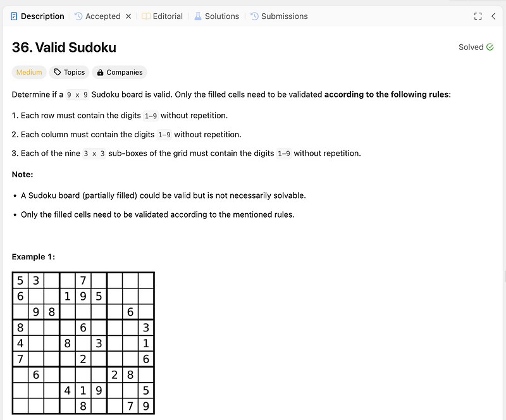Click the document icon on Description tab
Image resolution: width=506 pixels, height=420 pixels.
pos(13,16)
